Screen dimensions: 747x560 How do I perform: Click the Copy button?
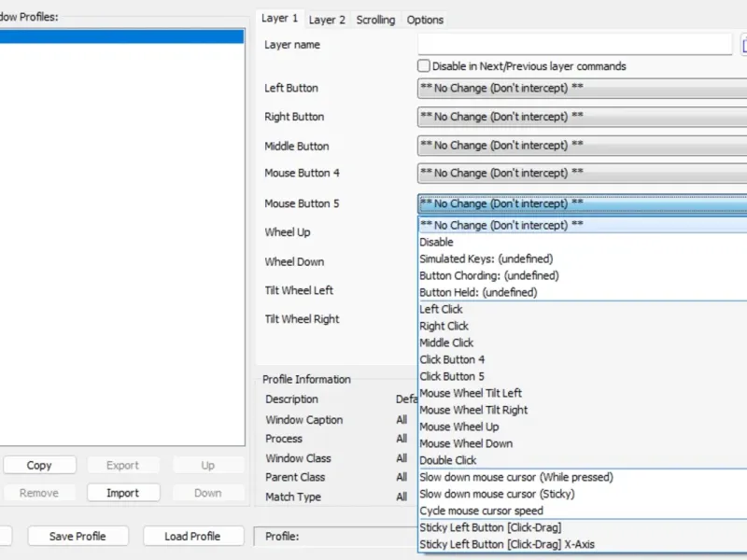point(39,465)
